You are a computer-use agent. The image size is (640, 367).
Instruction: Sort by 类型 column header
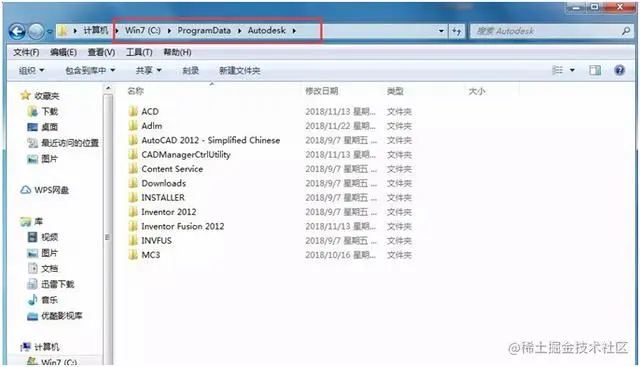(395, 91)
